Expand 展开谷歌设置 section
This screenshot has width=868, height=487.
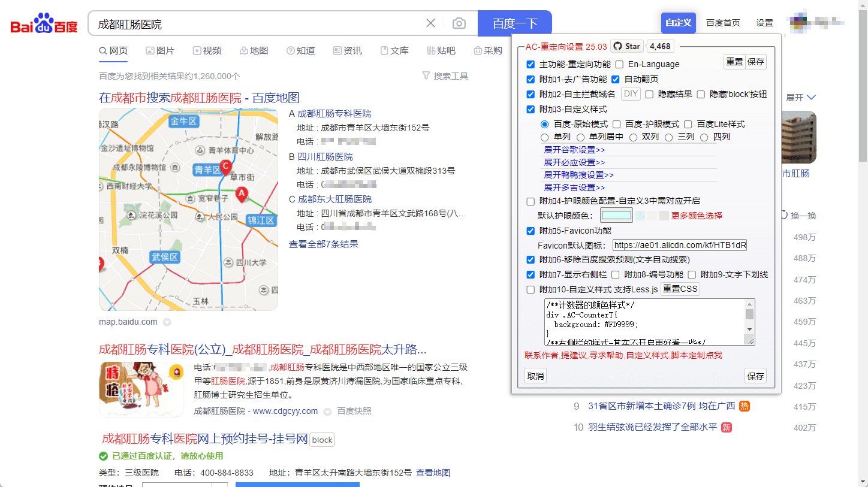[x=574, y=150]
